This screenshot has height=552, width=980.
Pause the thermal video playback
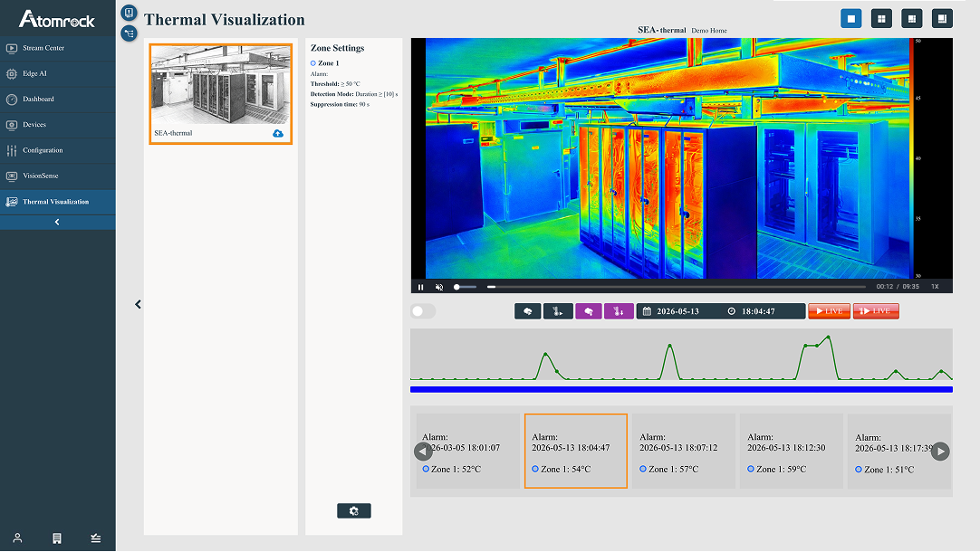[x=420, y=287]
